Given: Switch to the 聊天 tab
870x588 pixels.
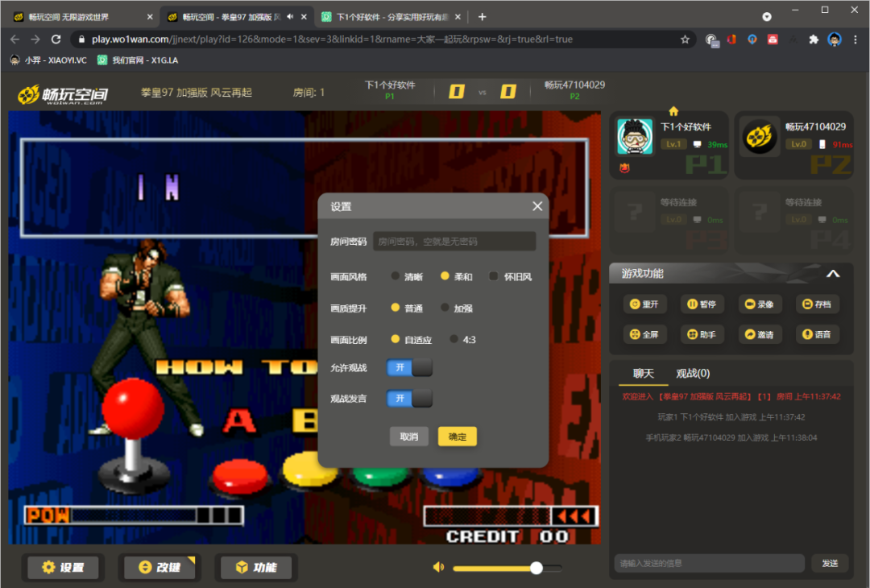Looking at the screenshot, I should click(644, 373).
